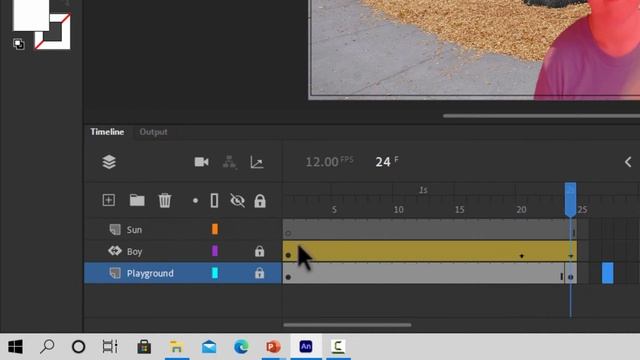Toggle the layer parenting view icon
The width and height of the screenshot is (640, 360).
229,162
